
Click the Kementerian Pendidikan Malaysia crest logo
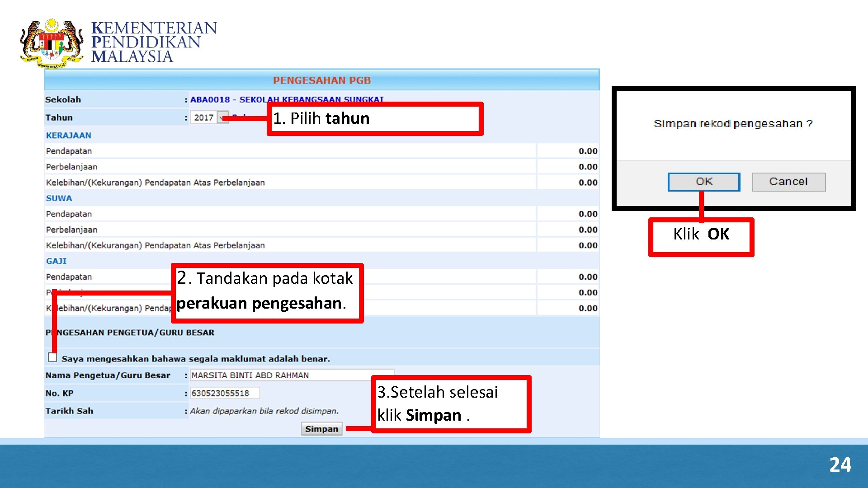tap(51, 43)
